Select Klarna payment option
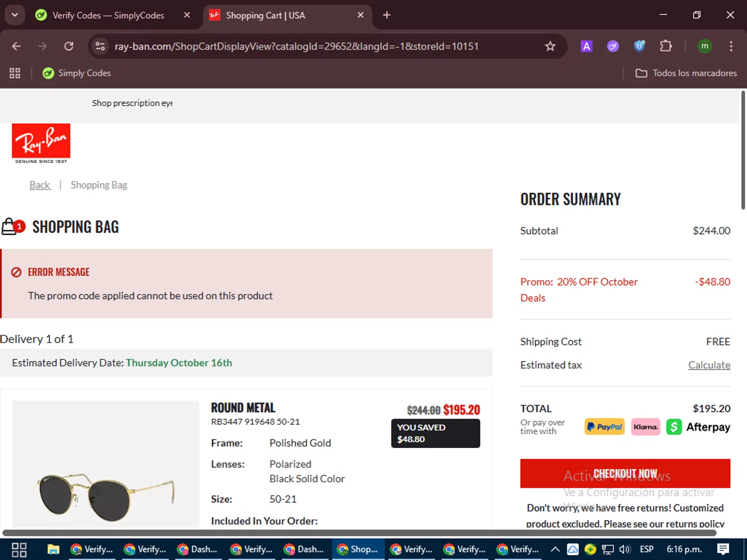The height and width of the screenshot is (560, 747). coord(646,427)
